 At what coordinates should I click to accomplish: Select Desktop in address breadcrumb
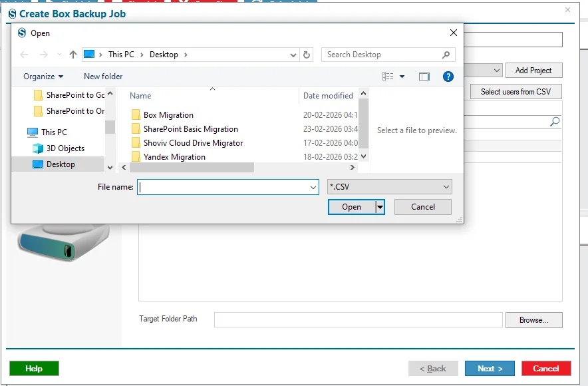164,55
